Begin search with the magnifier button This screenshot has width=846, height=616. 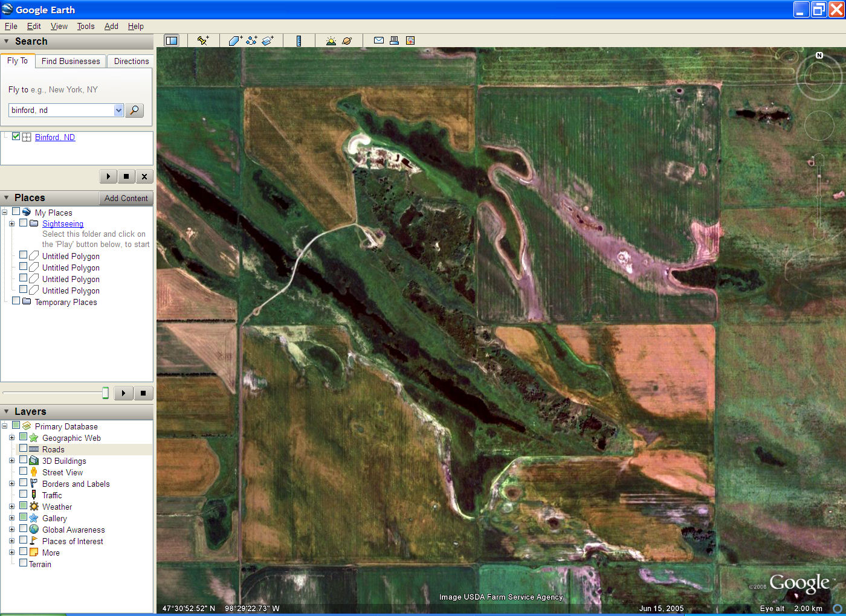point(134,110)
